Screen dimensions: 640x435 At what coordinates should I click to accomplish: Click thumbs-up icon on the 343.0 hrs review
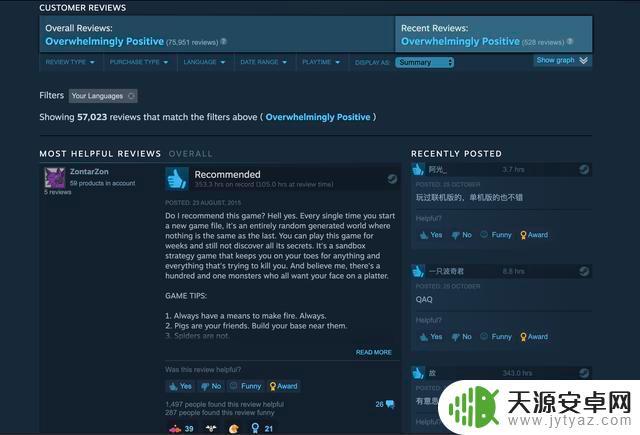pos(418,373)
